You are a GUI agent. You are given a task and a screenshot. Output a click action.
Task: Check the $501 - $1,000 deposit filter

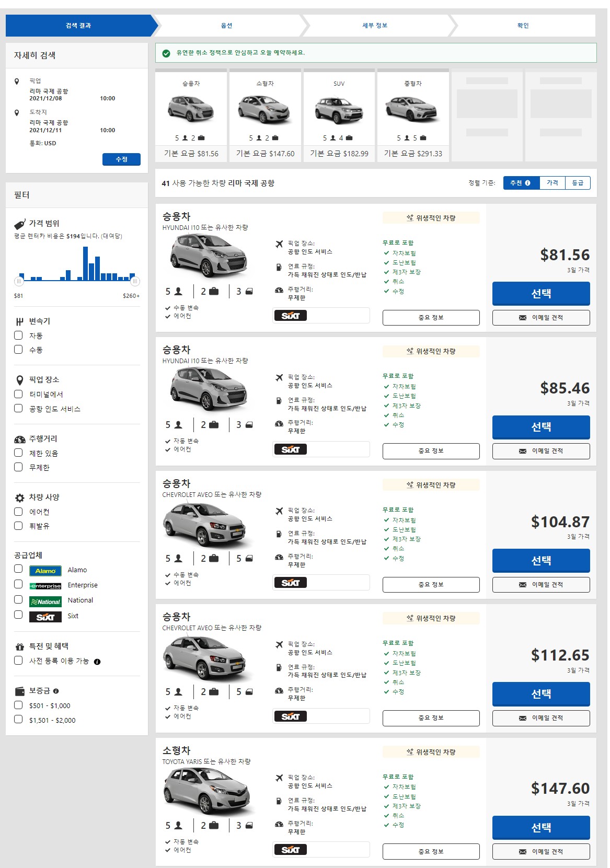[18, 705]
